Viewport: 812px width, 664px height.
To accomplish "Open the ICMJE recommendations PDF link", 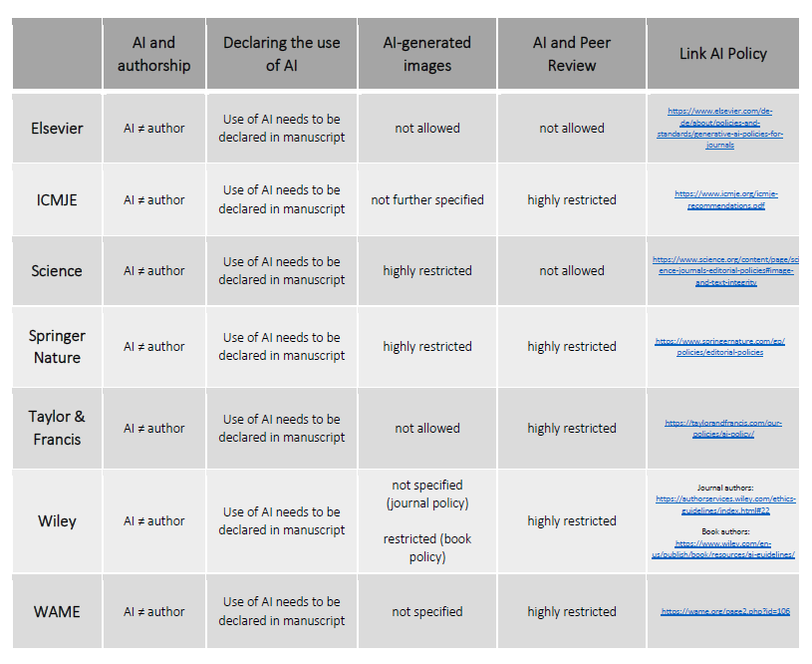I will tap(725, 199).
